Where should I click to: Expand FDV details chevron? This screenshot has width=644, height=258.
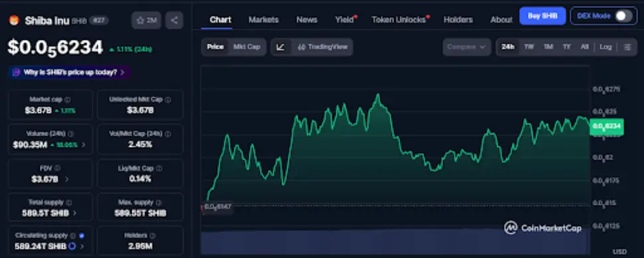point(67,179)
